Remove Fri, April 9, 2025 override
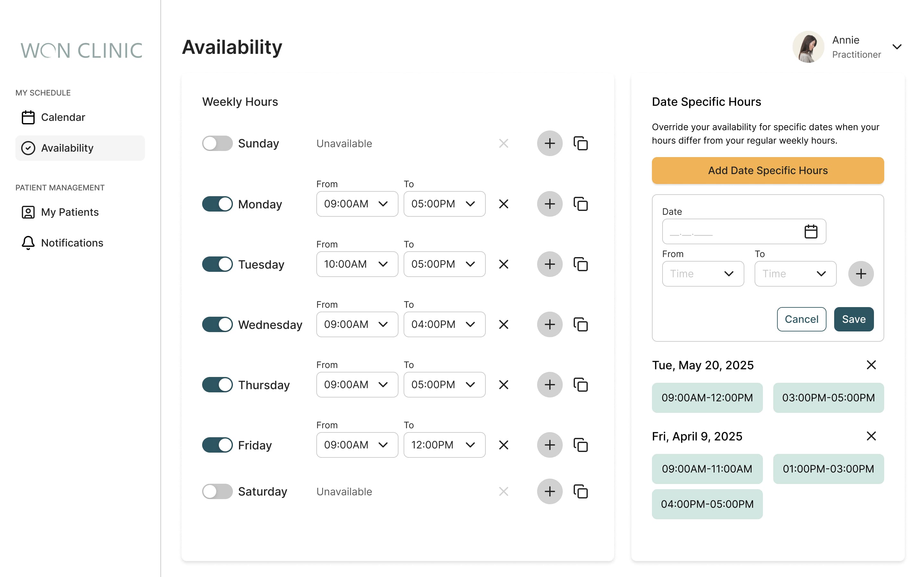 (x=871, y=436)
